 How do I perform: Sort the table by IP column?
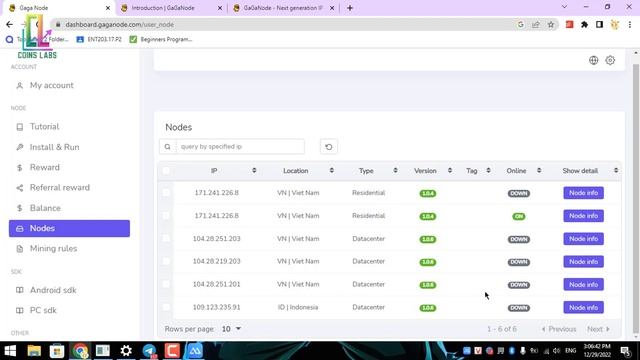(x=254, y=171)
